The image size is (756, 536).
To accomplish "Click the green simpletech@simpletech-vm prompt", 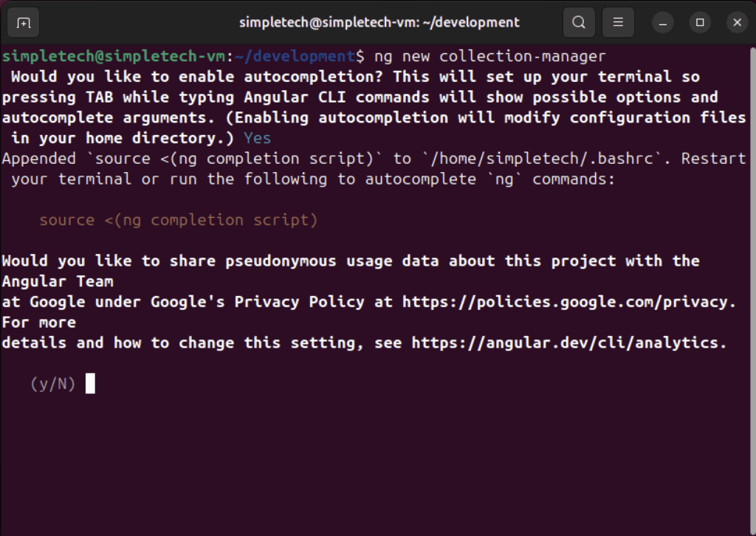I will [113, 56].
